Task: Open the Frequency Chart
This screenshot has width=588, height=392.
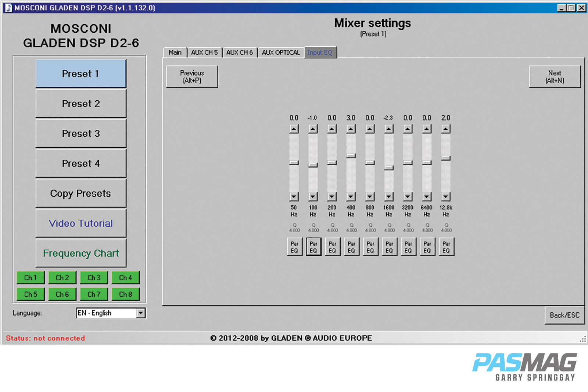Action: click(x=81, y=253)
